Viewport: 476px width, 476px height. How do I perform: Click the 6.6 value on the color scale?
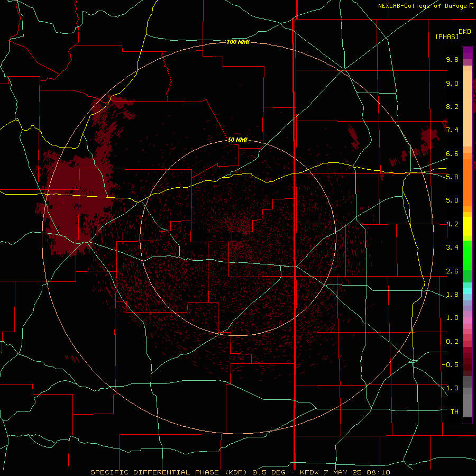[452, 153]
